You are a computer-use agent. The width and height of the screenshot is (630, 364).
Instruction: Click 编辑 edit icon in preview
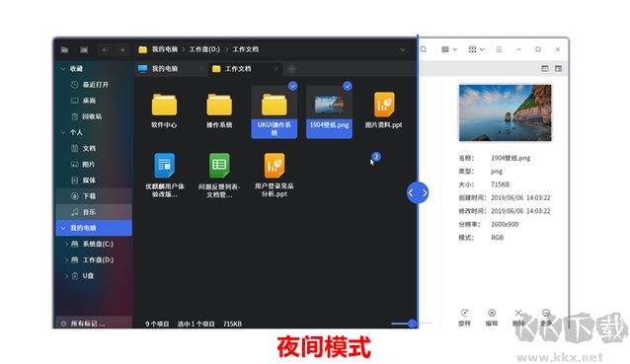point(492,313)
